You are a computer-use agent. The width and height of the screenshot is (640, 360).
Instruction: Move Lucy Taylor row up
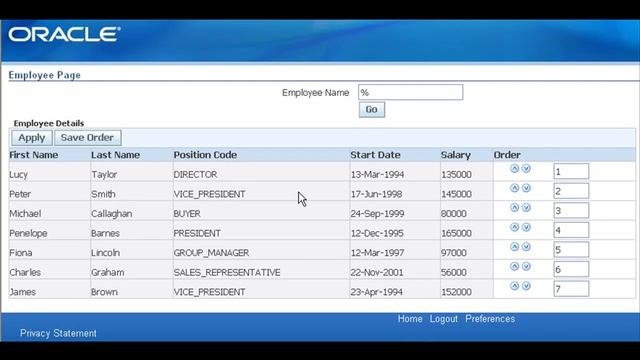click(x=514, y=169)
